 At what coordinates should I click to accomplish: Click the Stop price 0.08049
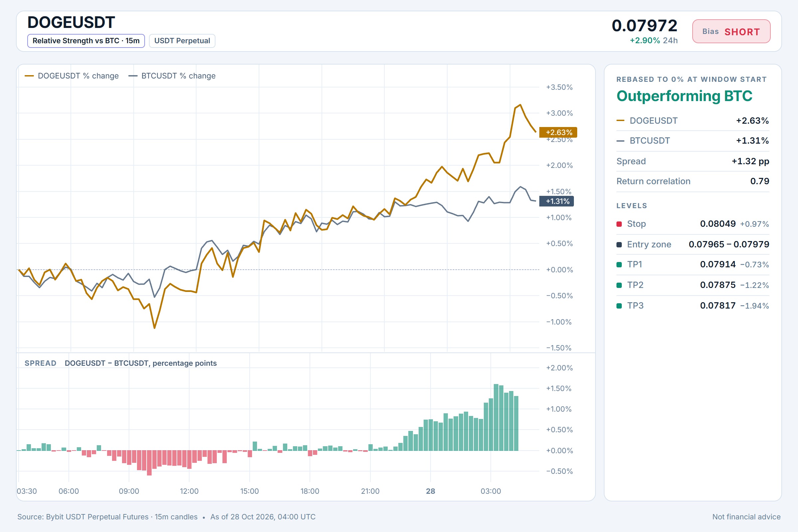718,224
